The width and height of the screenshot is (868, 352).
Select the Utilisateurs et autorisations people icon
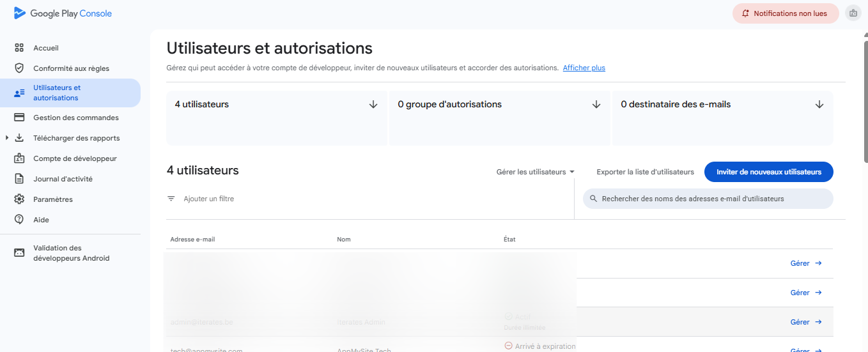(x=19, y=93)
